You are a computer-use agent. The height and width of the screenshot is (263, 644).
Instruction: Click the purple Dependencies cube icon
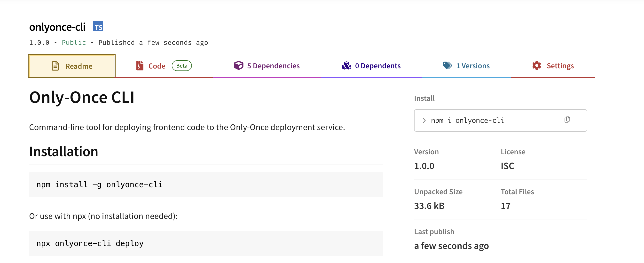[x=238, y=65]
